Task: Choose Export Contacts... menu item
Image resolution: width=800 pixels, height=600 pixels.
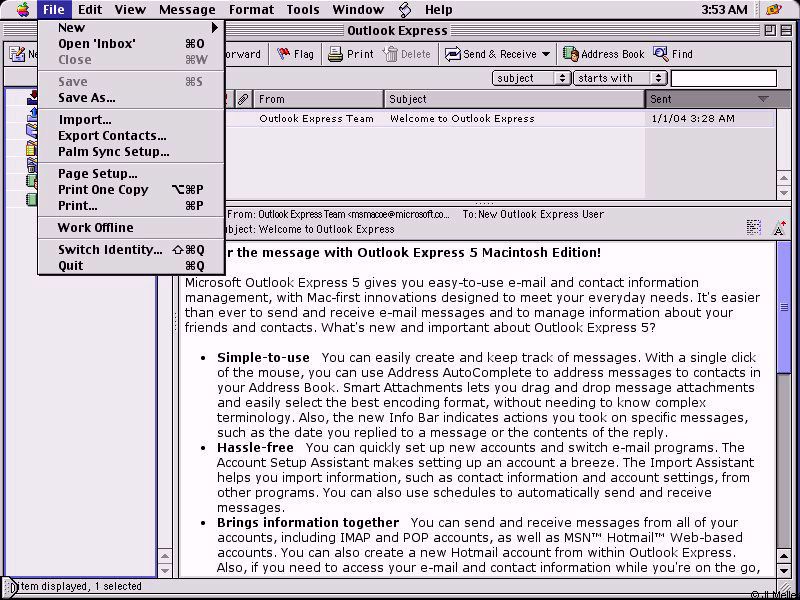Action: (x=131, y=136)
